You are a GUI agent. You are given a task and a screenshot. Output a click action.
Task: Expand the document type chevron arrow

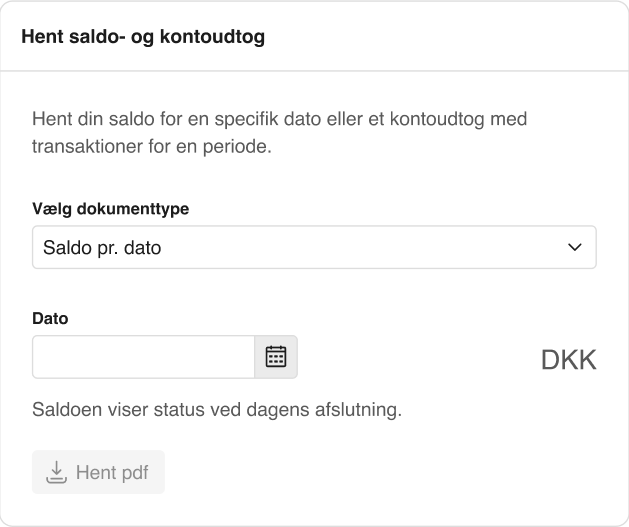coord(574,247)
